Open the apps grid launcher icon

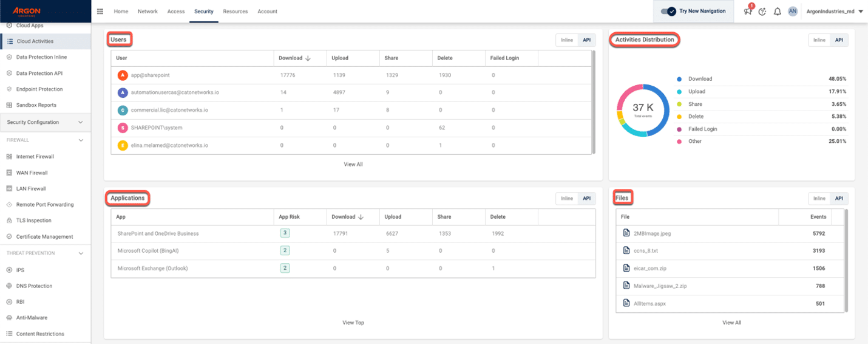click(x=100, y=11)
